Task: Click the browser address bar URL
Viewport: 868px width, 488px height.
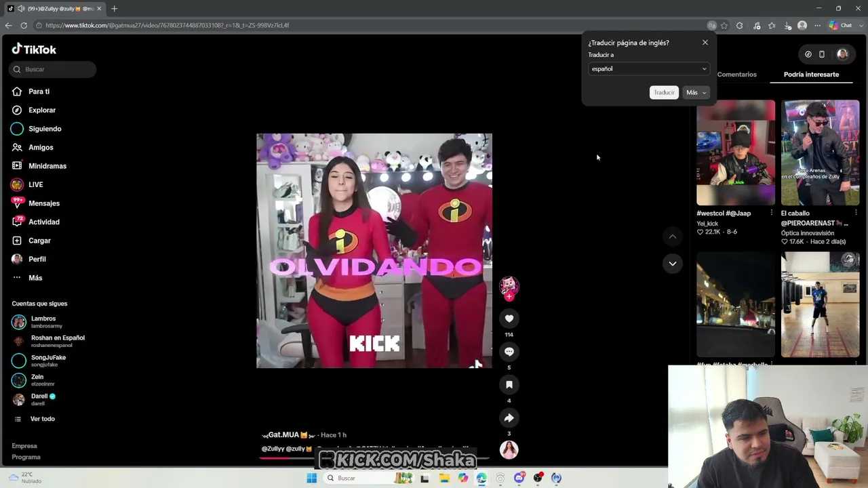Action: [x=167, y=26]
